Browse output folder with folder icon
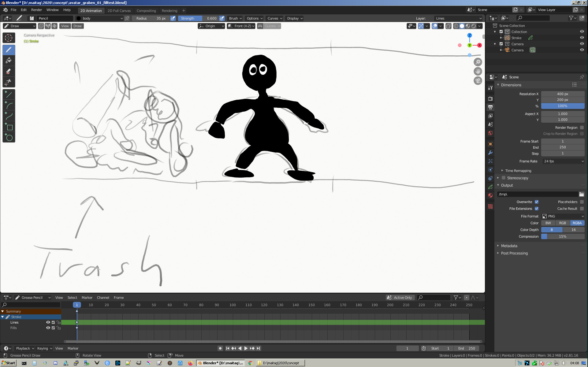 click(581, 194)
